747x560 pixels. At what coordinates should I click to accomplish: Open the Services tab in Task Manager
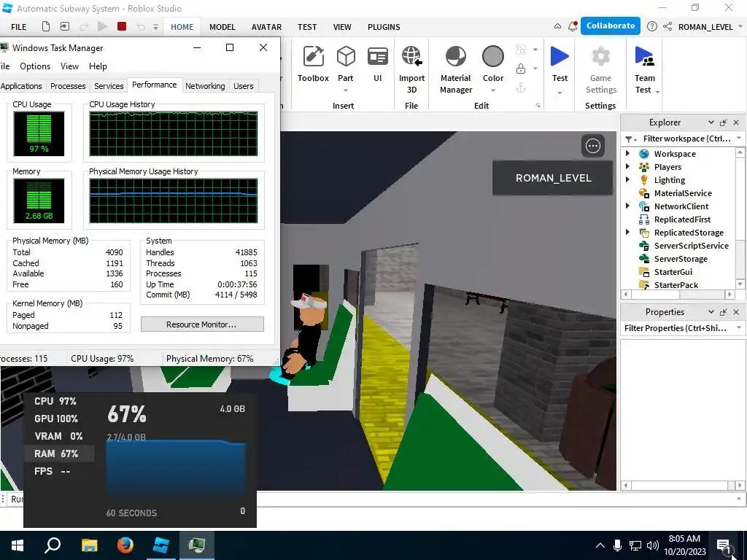[109, 86]
